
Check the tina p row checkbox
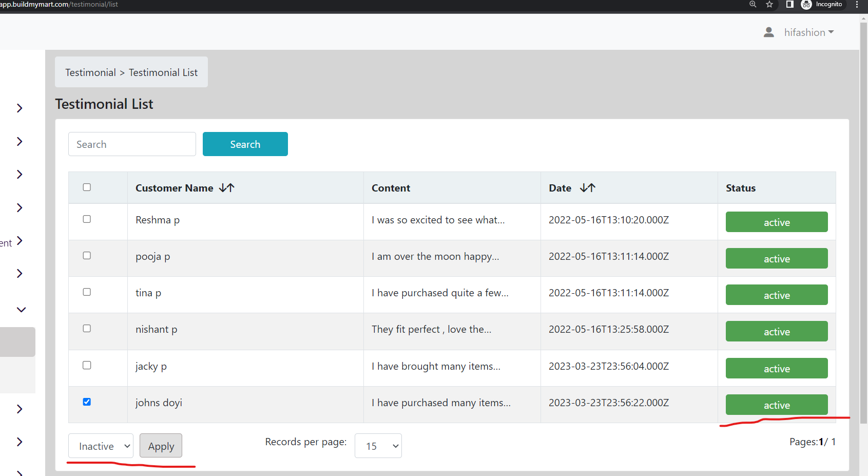pos(87,292)
